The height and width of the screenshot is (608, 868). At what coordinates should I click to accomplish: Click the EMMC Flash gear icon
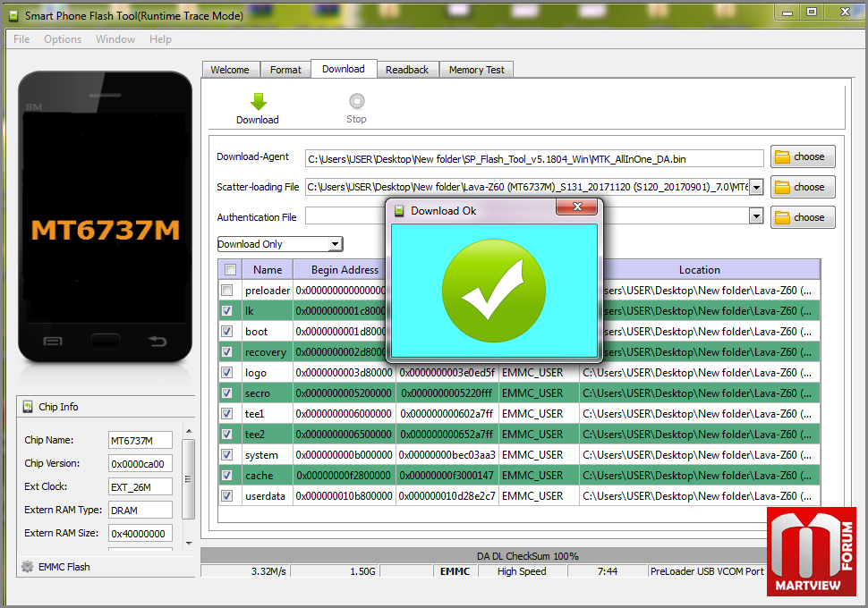pos(27,567)
